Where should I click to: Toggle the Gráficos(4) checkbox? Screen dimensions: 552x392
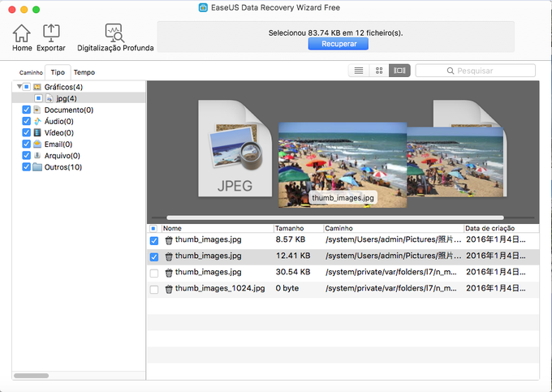(27, 87)
